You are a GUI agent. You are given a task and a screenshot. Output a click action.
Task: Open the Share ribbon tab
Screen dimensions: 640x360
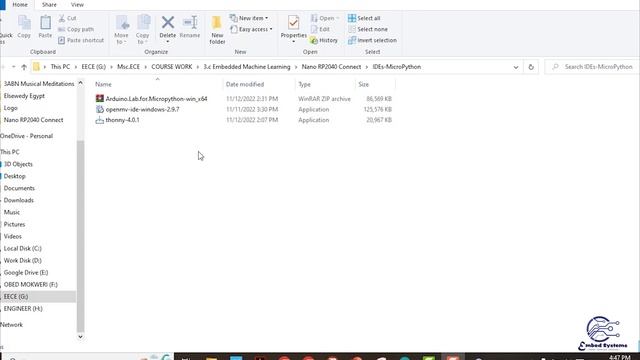coord(49,5)
